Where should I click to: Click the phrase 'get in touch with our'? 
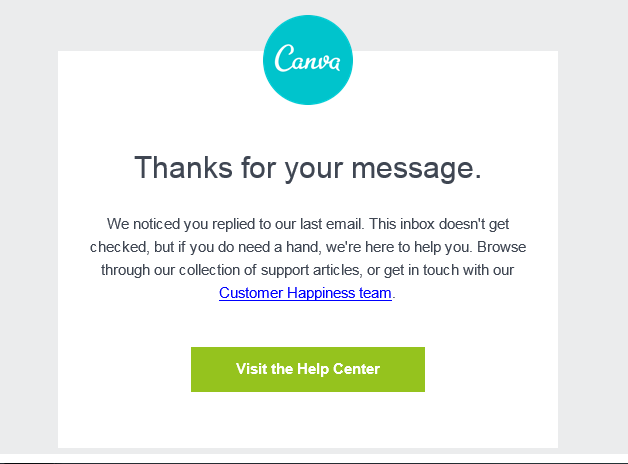[449, 270]
